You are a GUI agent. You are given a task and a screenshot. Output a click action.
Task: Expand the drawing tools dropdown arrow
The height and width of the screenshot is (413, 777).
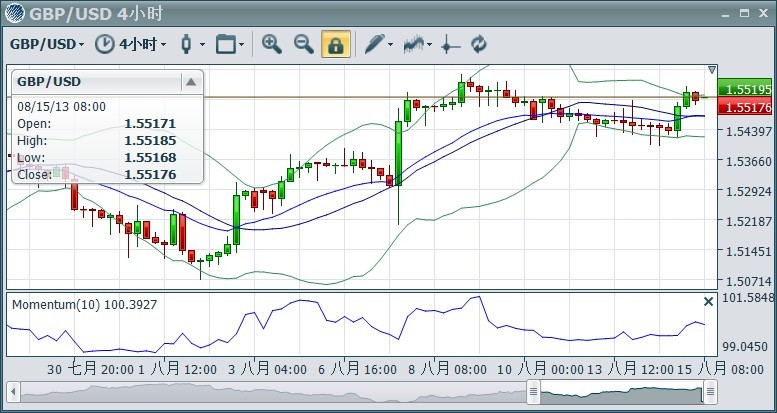tap(390, 45)
